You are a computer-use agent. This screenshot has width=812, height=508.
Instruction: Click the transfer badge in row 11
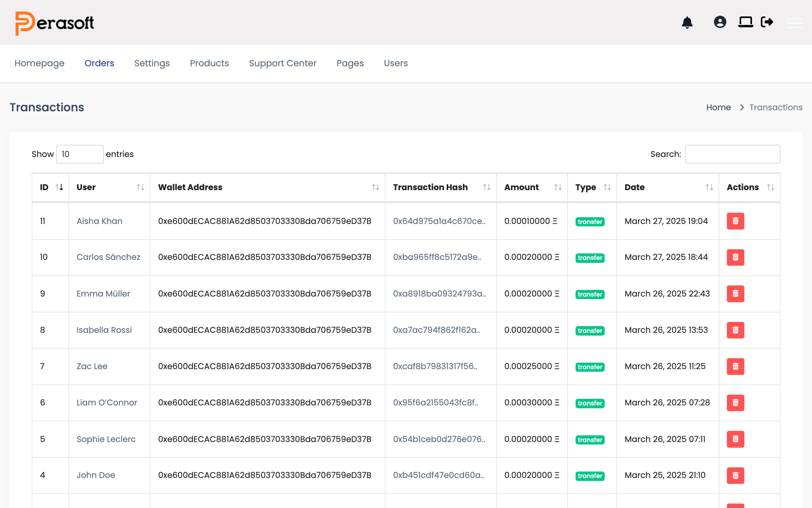click(x=590, y=222)
